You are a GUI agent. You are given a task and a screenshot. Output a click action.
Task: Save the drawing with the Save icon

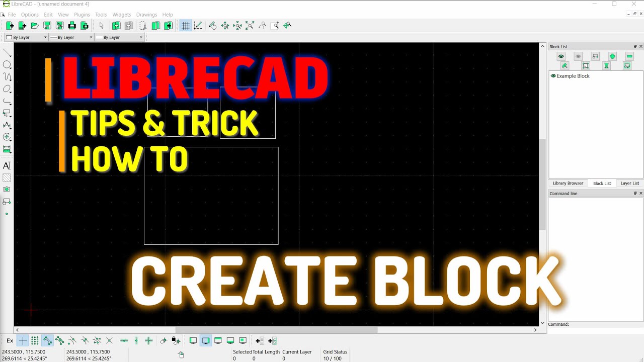click(47, 26)
